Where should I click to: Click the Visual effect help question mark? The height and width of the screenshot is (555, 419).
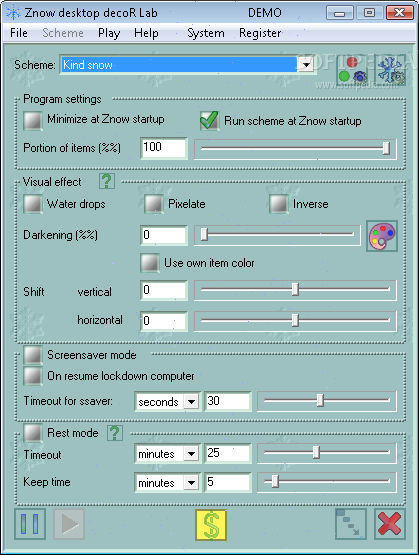pyautogui.click(x=107, y=181)
